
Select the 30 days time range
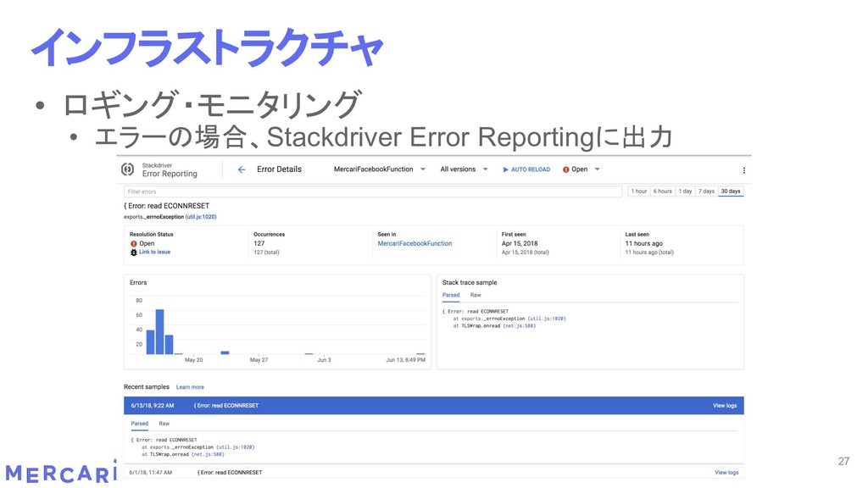click(731, 191)
